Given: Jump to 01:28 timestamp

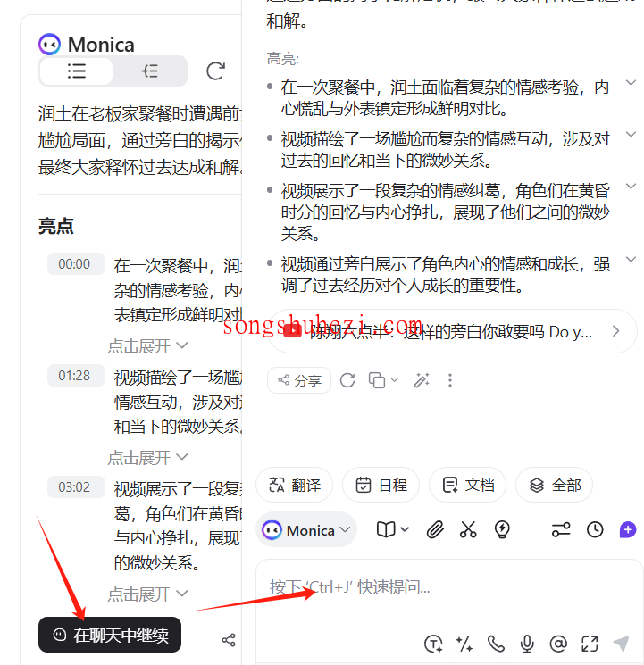Looking at the screenshot, I should tap(74, 375).
